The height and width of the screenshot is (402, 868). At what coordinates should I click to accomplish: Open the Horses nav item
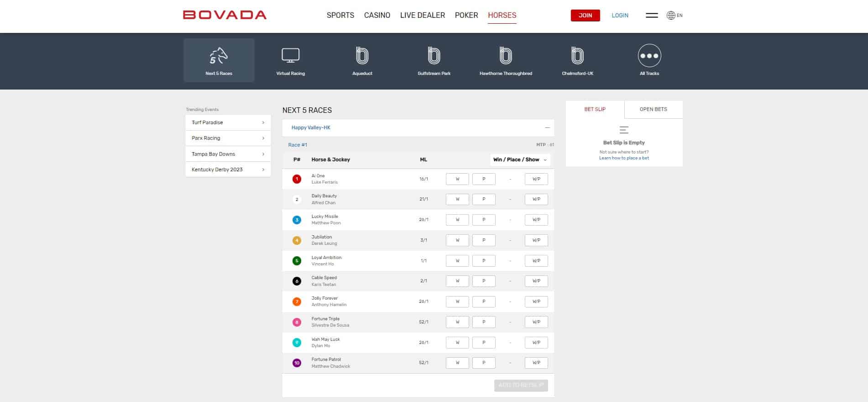(502, 15)
